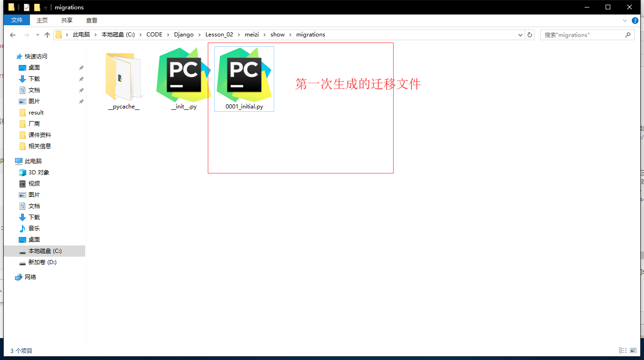Open the __pycache__ folder icon

coord(124,77)
